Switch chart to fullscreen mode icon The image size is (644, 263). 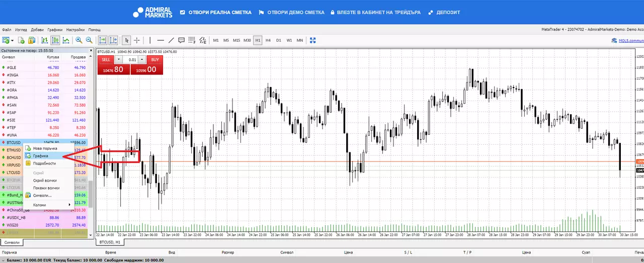coord(312,40)
